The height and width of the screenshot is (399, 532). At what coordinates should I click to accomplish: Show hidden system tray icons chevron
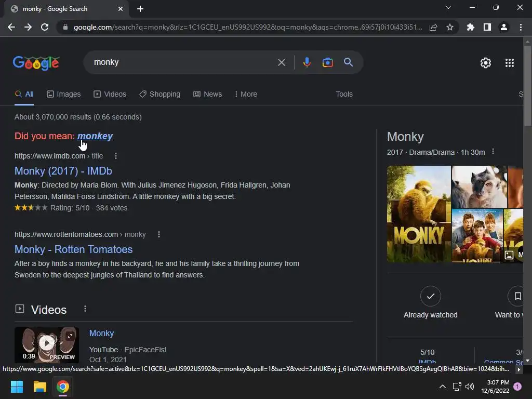point(443,387)
